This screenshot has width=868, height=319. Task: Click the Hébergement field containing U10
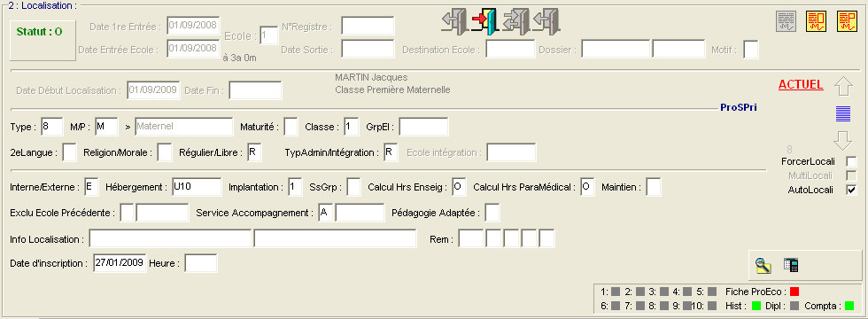197,187
